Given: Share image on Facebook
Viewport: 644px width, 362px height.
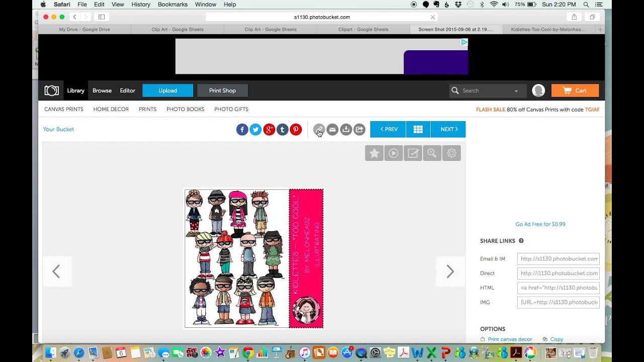Looking at the screenshot, I should [242, 130].
